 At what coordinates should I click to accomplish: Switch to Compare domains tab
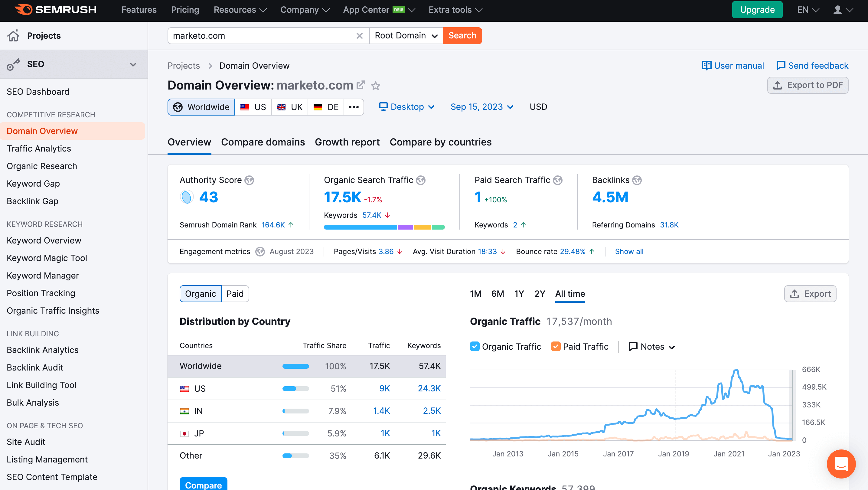pyautogui.click(x=263, y=142)
